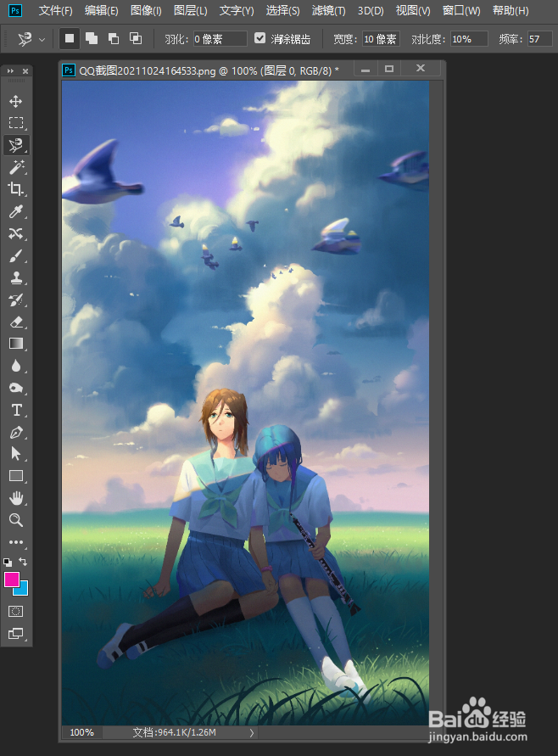Swap foreground and background colors
558x756 pixels.
pos(23,561)
